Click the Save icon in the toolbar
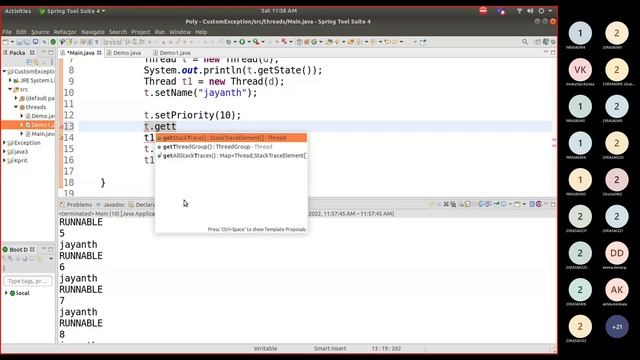The height and width of the screenshot is (360, 640). (x=20, y=42)
